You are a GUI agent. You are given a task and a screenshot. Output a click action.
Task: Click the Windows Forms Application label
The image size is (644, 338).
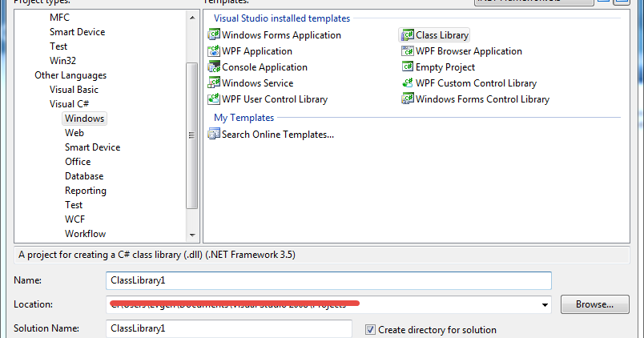(x=281, y=35)
